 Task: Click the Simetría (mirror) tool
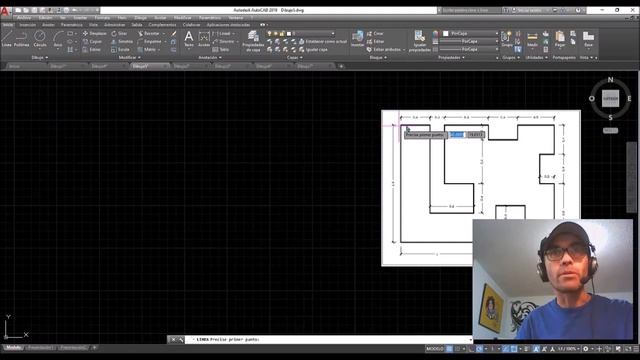click(122, 42)
